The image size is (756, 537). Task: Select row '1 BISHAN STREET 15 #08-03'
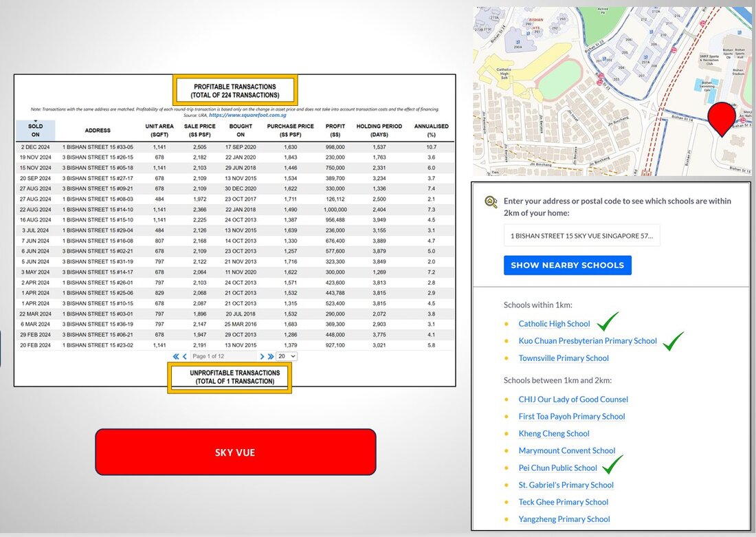(x=235, y=199)
